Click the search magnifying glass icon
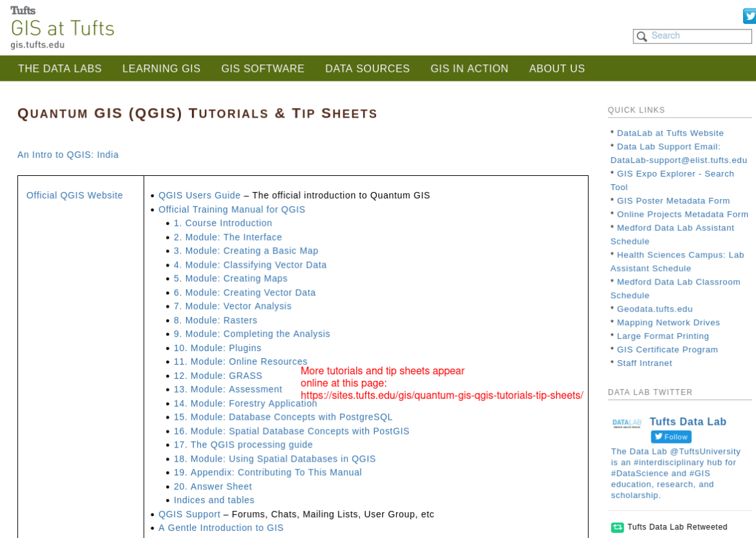Screen dimensions: 756x538 pos(642,36)
